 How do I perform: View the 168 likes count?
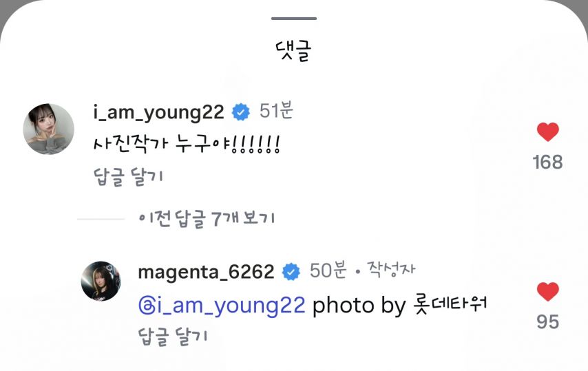coord(547,162)
